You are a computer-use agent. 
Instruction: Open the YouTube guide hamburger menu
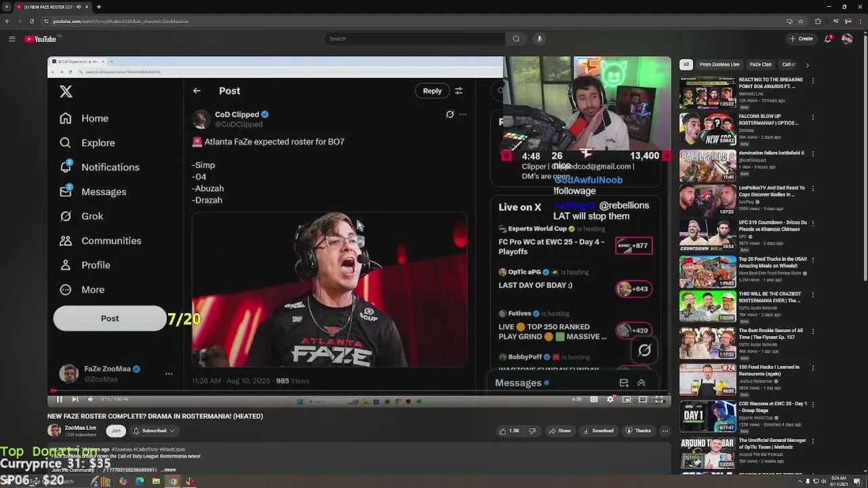(x=12, y=39)
